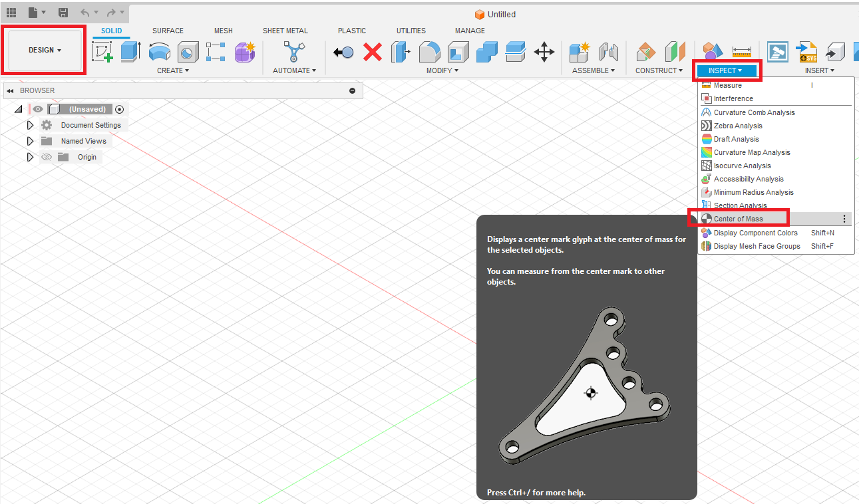Open the CREATE dropdown menu

[174, 70]
